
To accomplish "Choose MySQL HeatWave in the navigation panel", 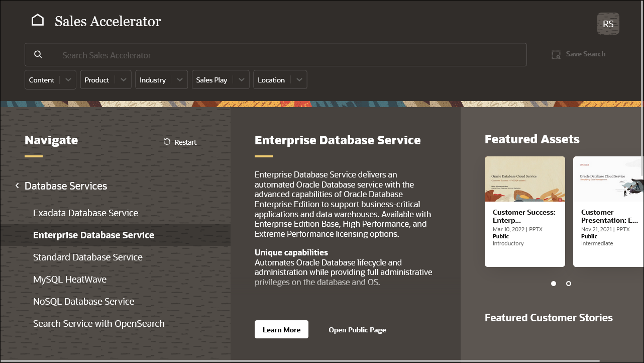I will tap(70, 279).
